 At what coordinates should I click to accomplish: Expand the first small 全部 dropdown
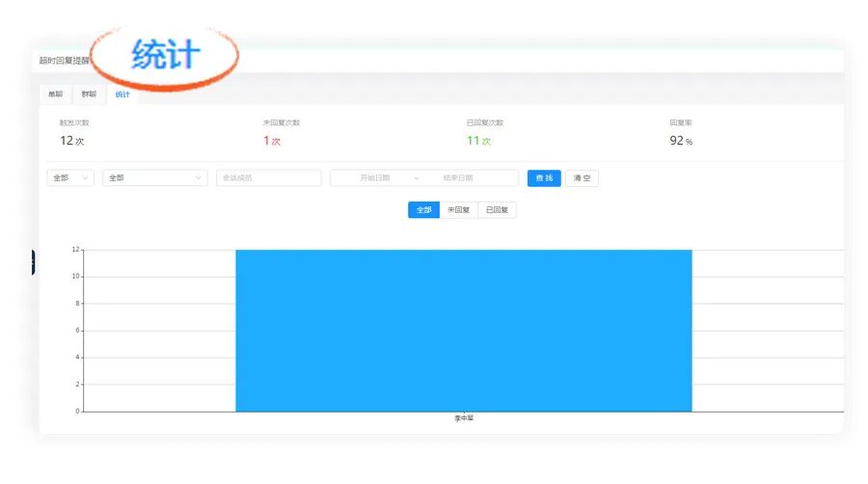(x=70, y=178)
